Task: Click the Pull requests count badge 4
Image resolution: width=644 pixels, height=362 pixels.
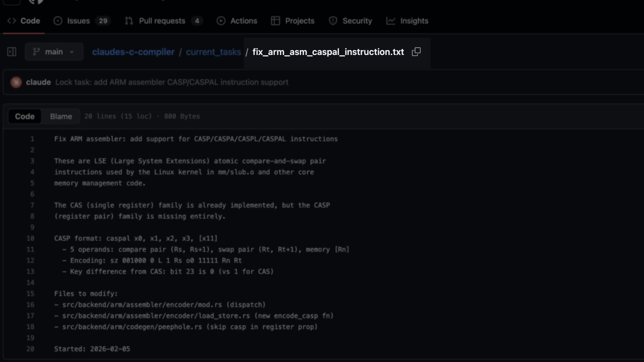Action: [x=197, y=21]
